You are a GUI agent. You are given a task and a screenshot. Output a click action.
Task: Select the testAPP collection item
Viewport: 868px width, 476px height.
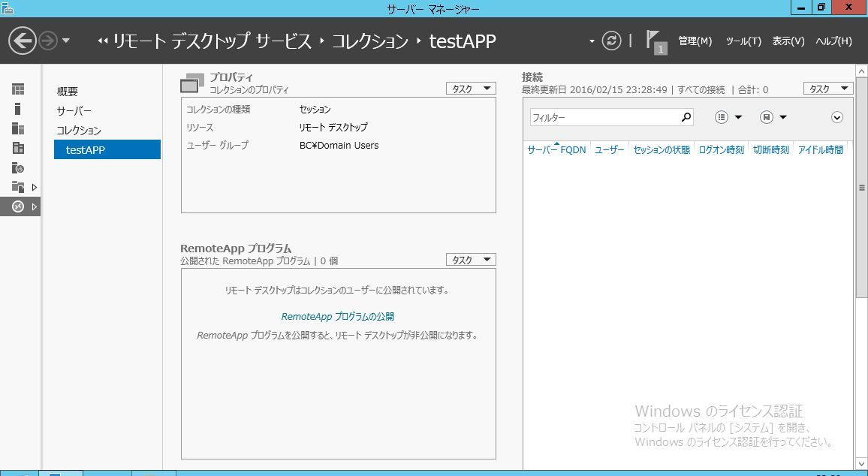(107, 149)
